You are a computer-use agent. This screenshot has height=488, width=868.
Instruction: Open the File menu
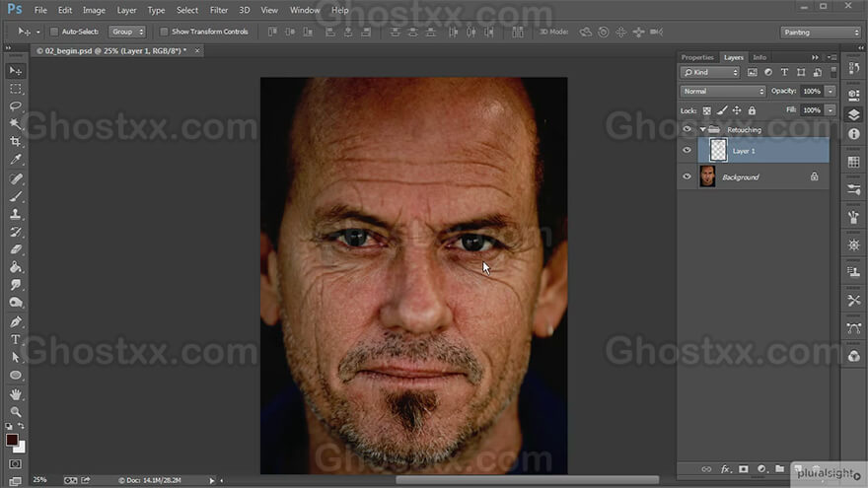(x=40, y=10)
